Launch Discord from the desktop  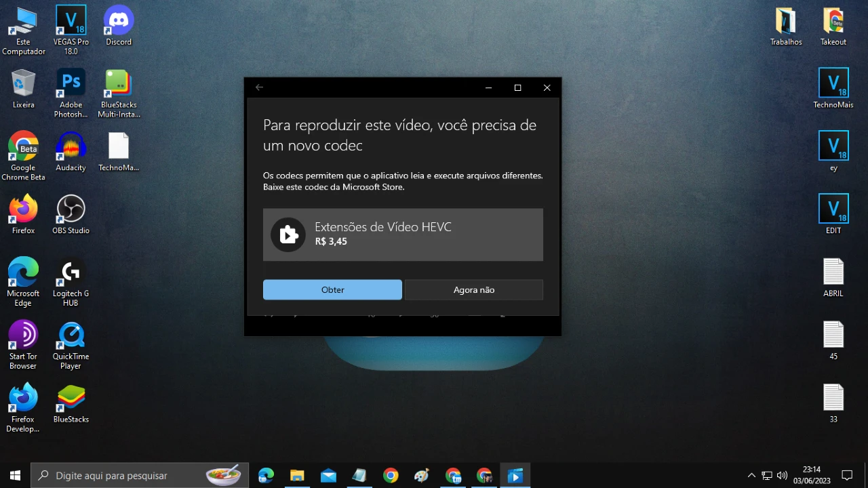click(118, 22)
